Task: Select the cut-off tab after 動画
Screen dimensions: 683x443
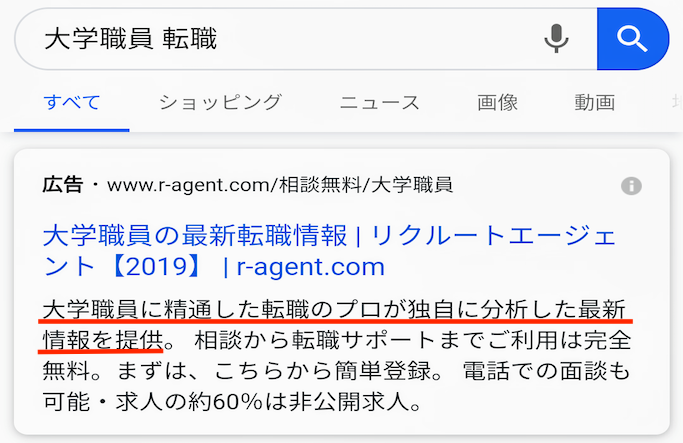Action: click(x=677, y=103)
